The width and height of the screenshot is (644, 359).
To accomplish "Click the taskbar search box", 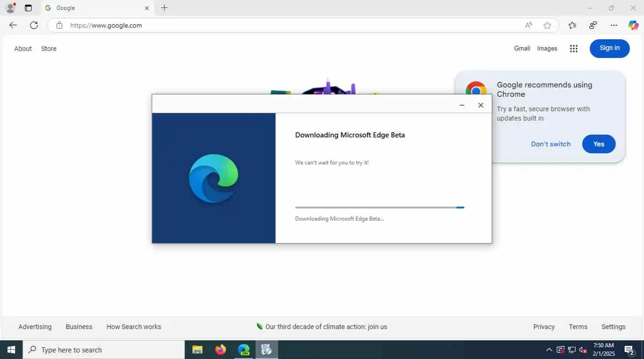I will [104, 350].
